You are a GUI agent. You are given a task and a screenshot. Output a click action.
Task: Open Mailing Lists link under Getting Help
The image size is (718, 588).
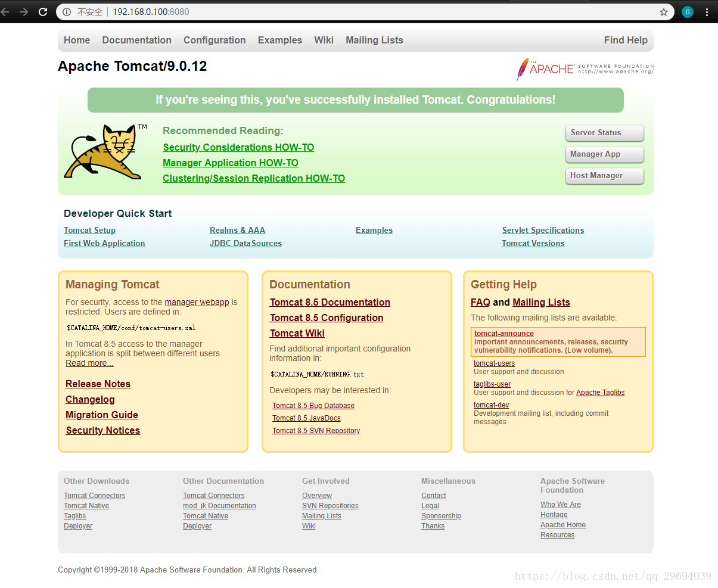541,303
